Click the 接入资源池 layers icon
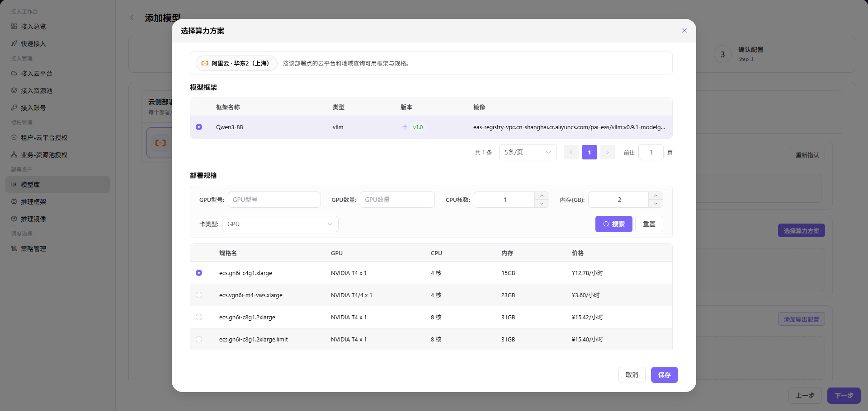Image resolution: width=868 pixels, height=411 pixels. (14, 90)
